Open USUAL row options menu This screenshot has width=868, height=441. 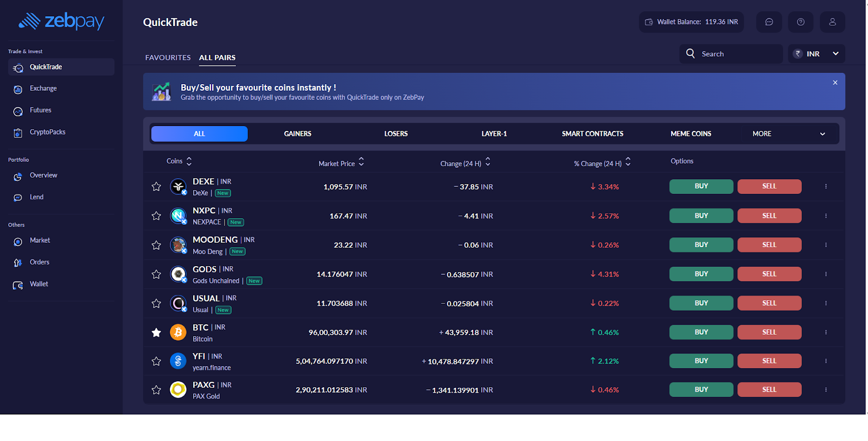[x=826, y=303]
